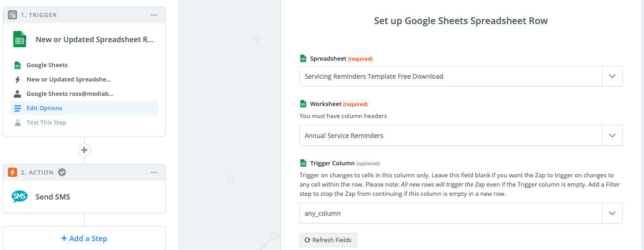This screenshot has height=250, width=644.
Task: Choose the New or Updated Spreadsheet event item
Action: (69, 80)
